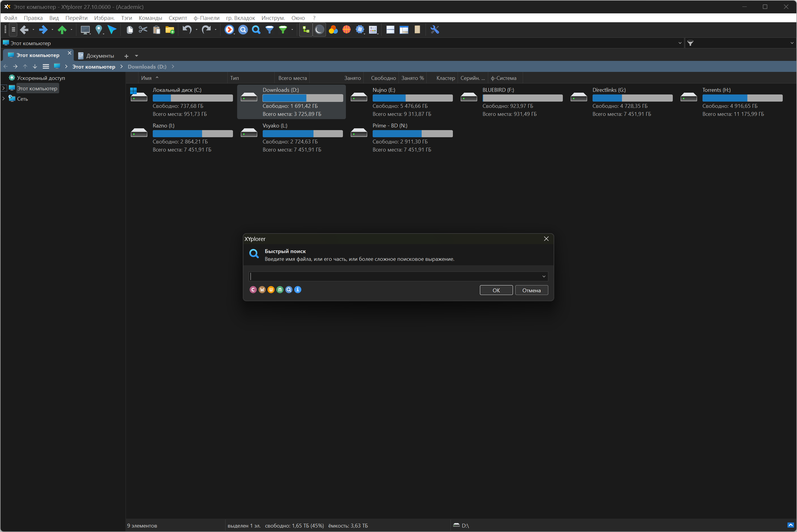Open the quick search field history dropdown
Viewport: 797px width, 532px height.
click(544, 277)
